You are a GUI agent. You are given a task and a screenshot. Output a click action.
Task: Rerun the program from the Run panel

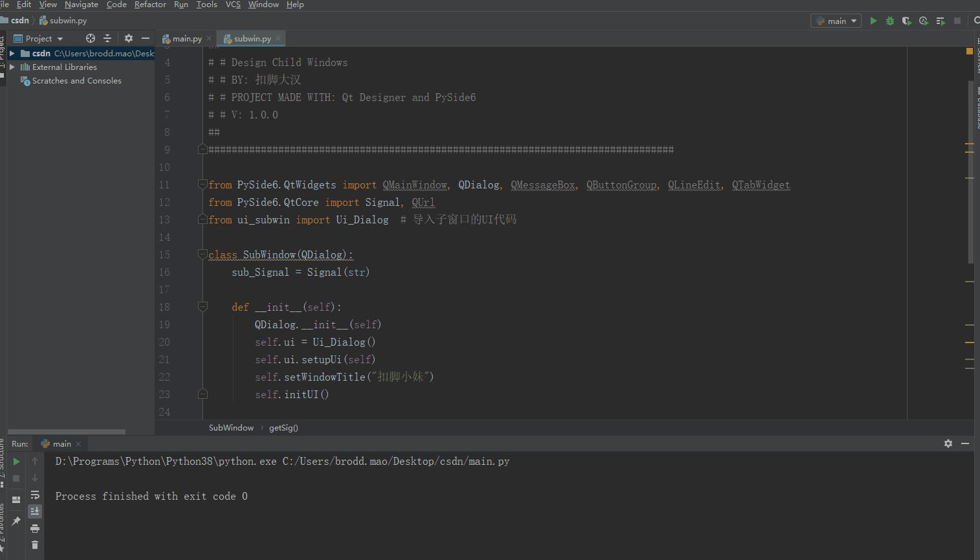16,462
